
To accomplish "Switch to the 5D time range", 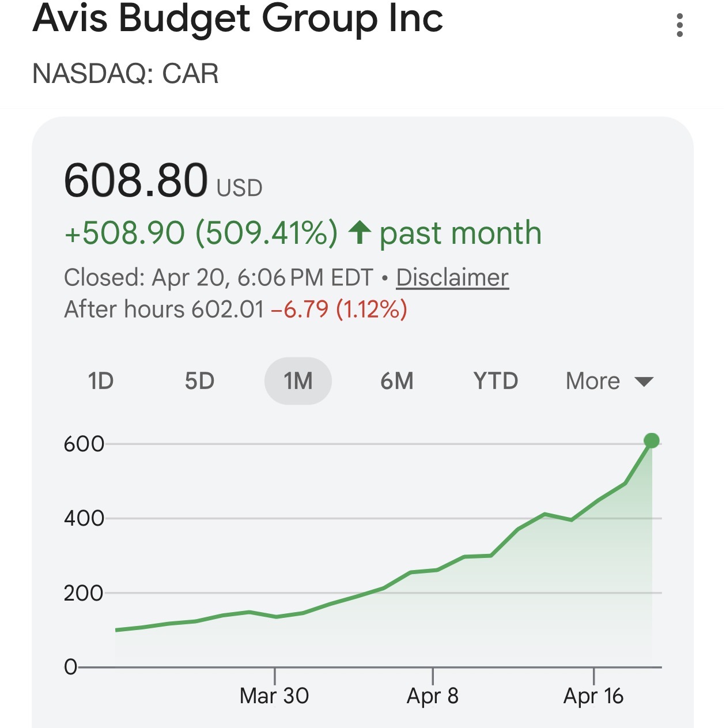I will click(x=199, y=381).
